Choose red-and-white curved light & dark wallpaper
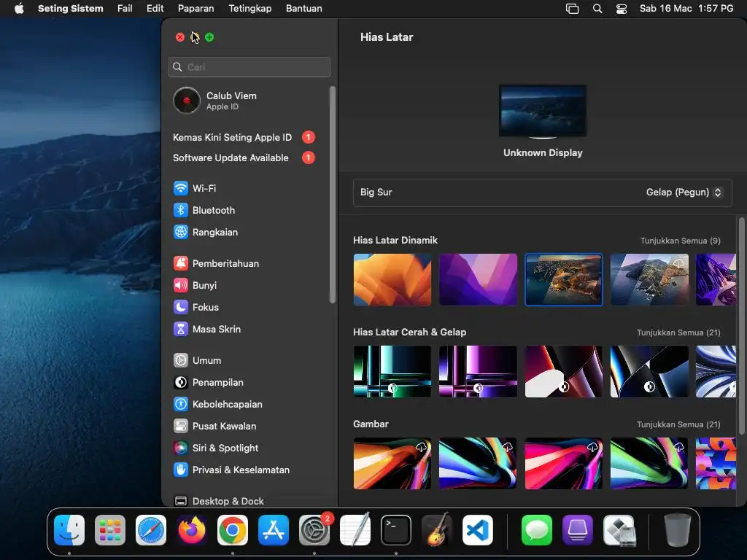 564,371
